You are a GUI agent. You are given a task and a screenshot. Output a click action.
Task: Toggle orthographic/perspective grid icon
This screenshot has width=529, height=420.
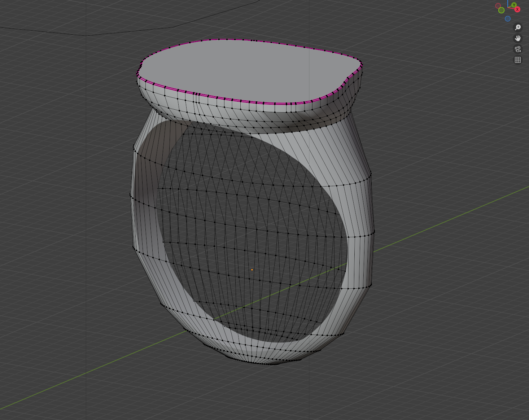[x=518, y=60]
